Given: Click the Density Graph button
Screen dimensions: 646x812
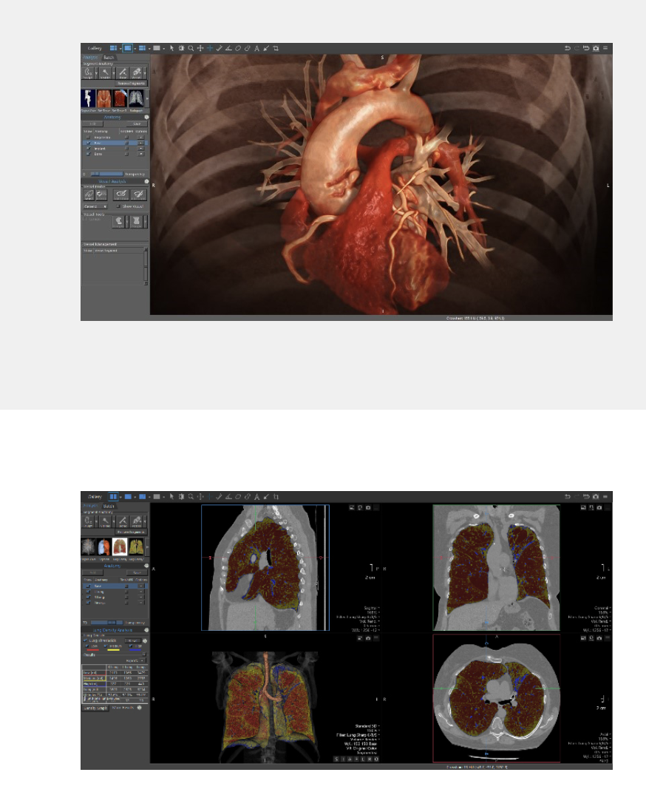Looking at the screenshot, I should tap(95, 708).
